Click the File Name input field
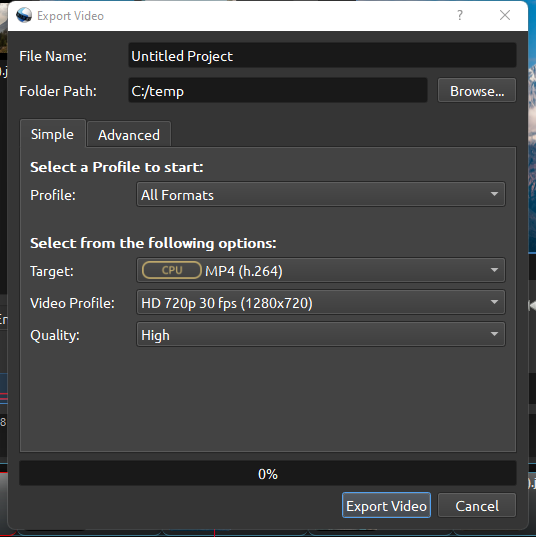This screenshot has height=537, width=536. tap(322, 55)
